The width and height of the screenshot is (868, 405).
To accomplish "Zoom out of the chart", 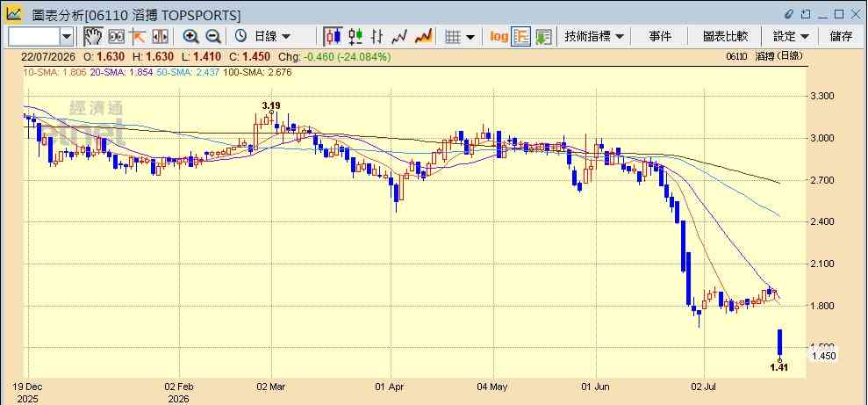I will 213,37.
